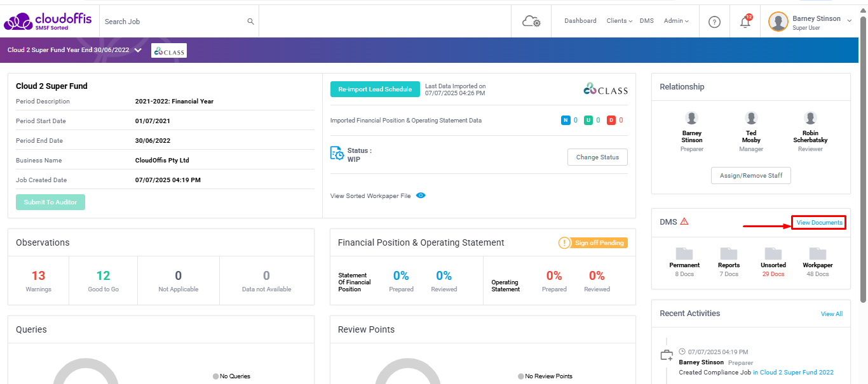Click the Class logo in the purple banner
Viewport: 868px width, 384px height.
coord(169,51)
